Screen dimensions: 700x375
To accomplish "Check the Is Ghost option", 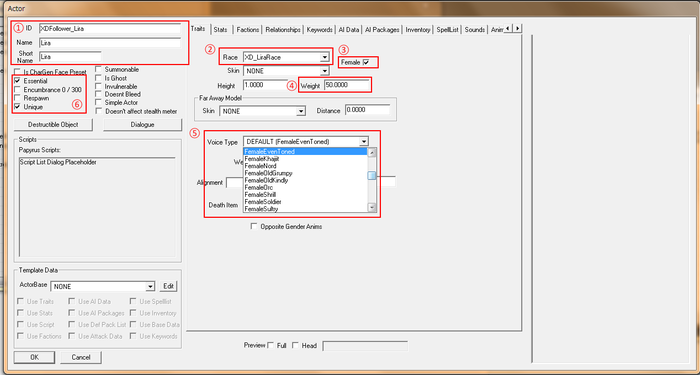I will tap(99, 78).
